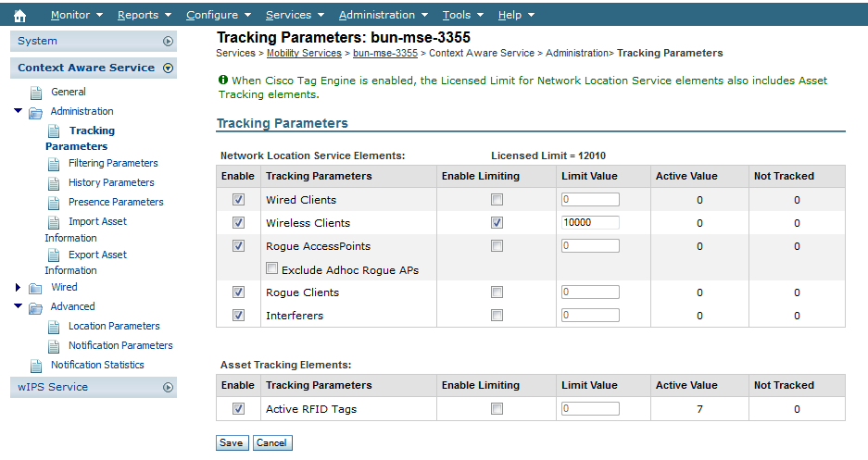The height and width of the screenshot is (460, 868).
Task: Open History Parameters in sidebar
Action: [x=111, y=183]
